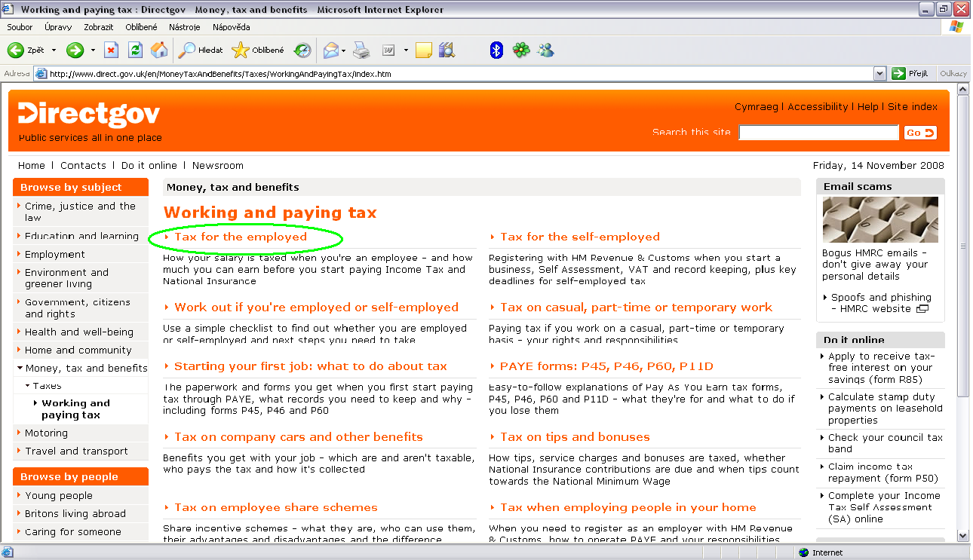The width and height of the screenshot is (973, 560).
Task: Click the Internet zone globe in status bar
Action: click(804, 552)
